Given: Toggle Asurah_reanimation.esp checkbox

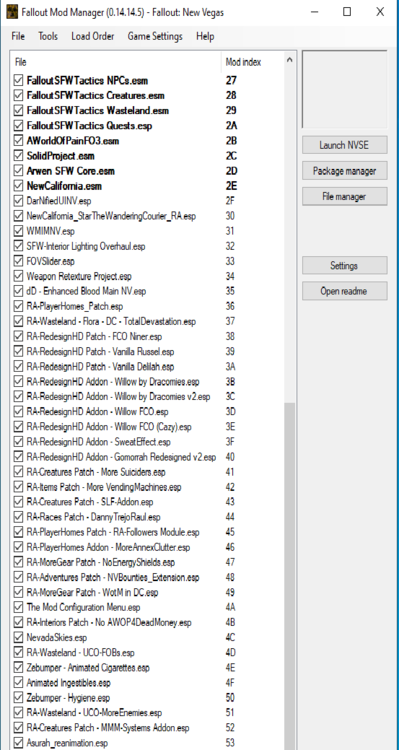Looking at the screenshot, I should tap(19, 743).
